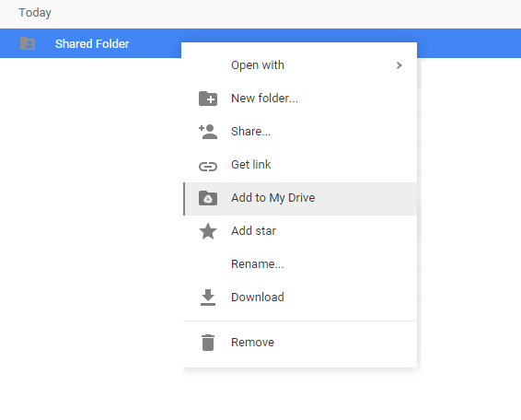Click the New folder plus icon
This screenshot has width=521, height=420.
[208, 99]
